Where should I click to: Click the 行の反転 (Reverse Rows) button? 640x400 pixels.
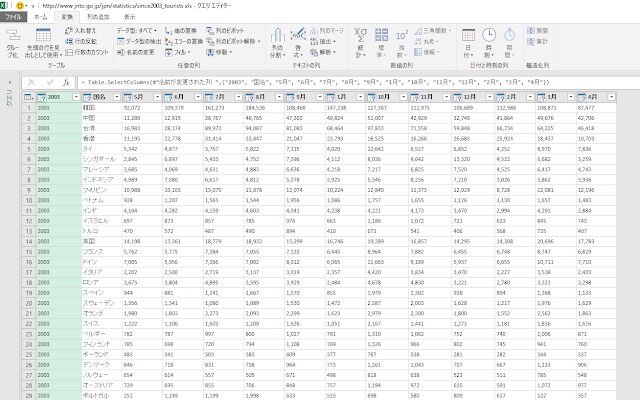[x=81, y=41]
